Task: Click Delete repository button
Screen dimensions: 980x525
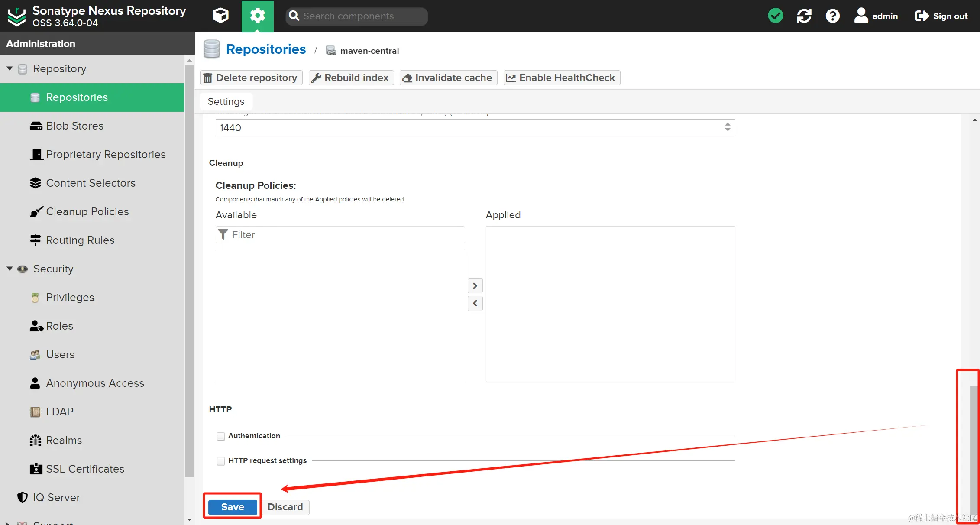Action: click(251, 78)
